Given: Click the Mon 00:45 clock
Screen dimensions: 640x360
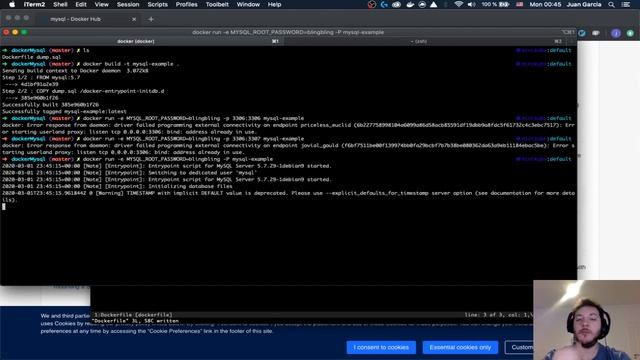Looking at the screenshot, I should click(545, 4).
